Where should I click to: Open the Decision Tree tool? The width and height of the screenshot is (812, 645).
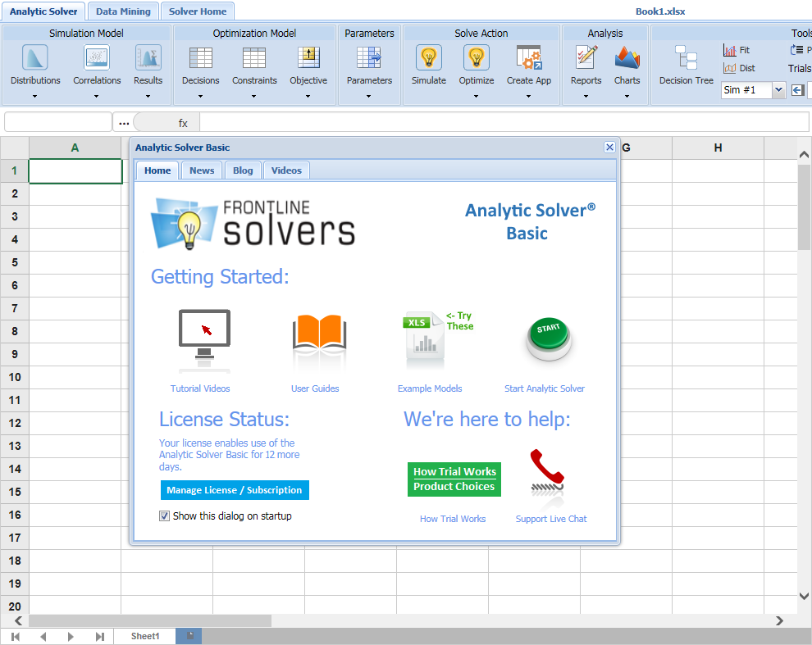686,59
